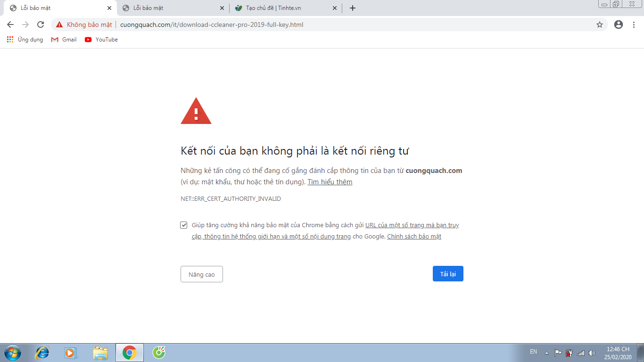This screenshot has width=644, height=362.
Task: Click the Show desktop strip beside the clock
Action: [640, 353]
